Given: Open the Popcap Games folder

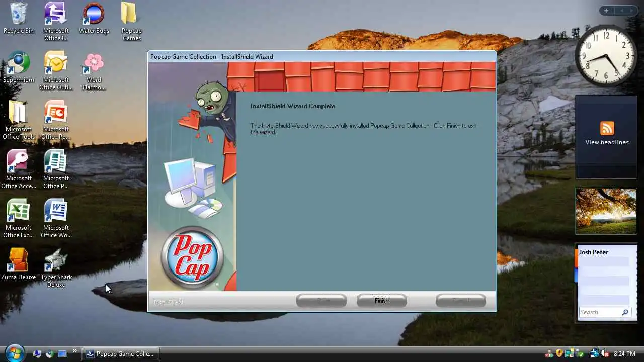Looking at the screenshot, I should pyautogui.click(x=131, y=22).
